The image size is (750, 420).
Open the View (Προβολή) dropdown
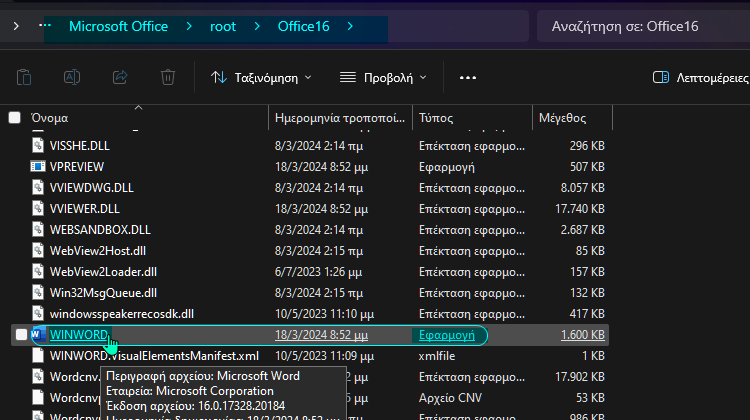pyautogui.click(x=383, y=77)
